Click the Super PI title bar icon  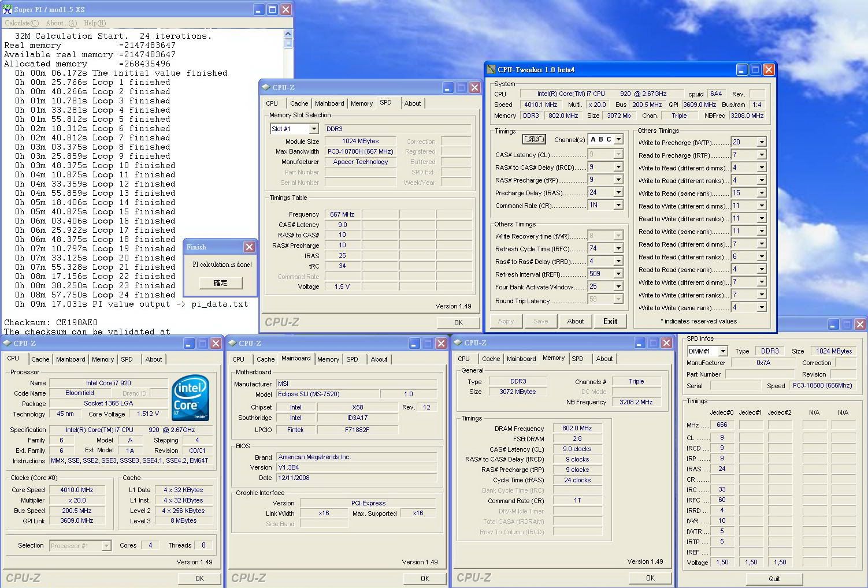(x=8, y=9)
